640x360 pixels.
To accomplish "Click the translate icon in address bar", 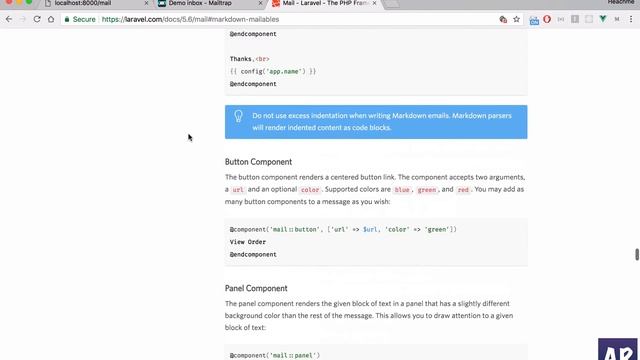I will click(x=503, y=19).
